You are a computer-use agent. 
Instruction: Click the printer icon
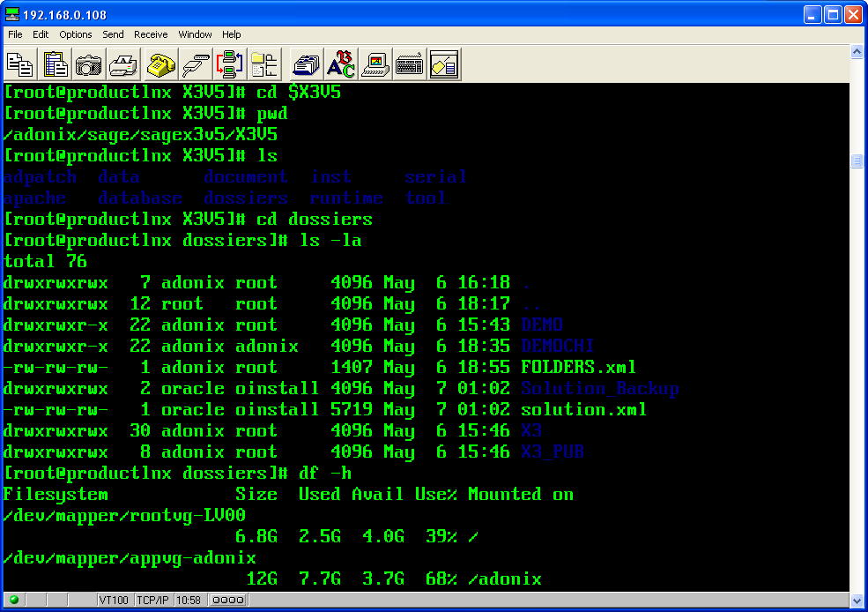tap(123, 64)
